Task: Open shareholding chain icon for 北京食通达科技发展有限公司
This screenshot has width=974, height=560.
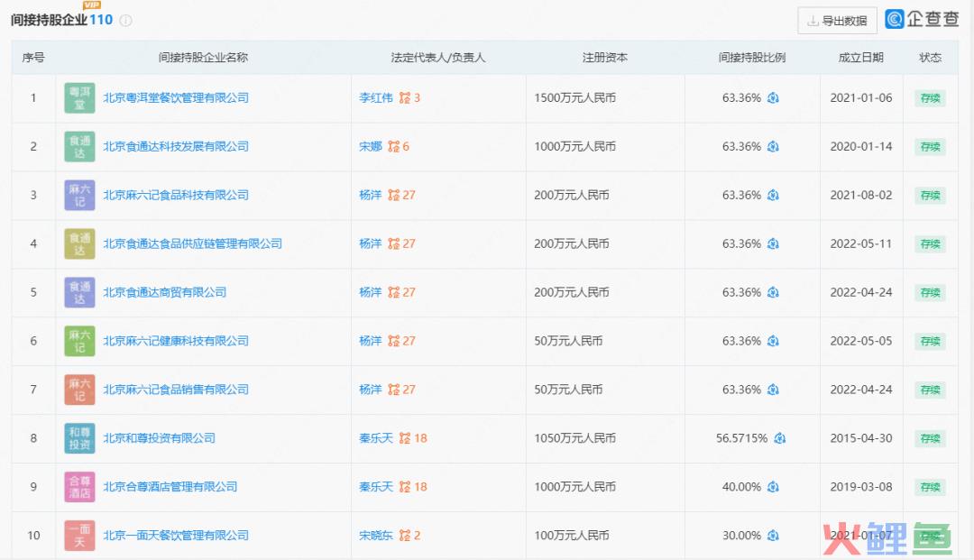Action: [773, 146]
